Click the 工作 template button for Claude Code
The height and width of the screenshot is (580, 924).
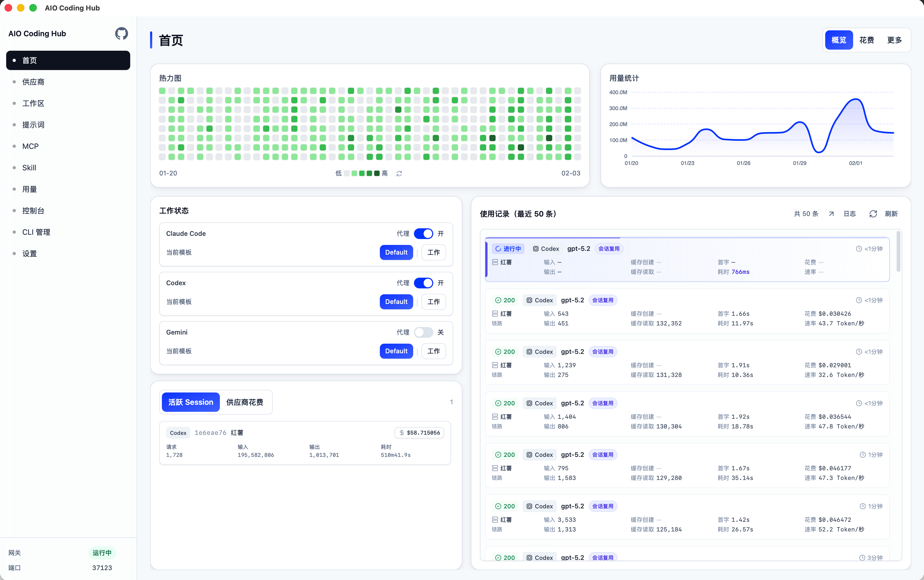434,252
